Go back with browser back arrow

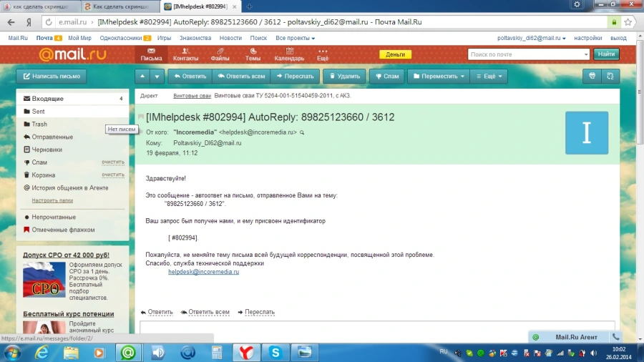(x=11, y=22)
